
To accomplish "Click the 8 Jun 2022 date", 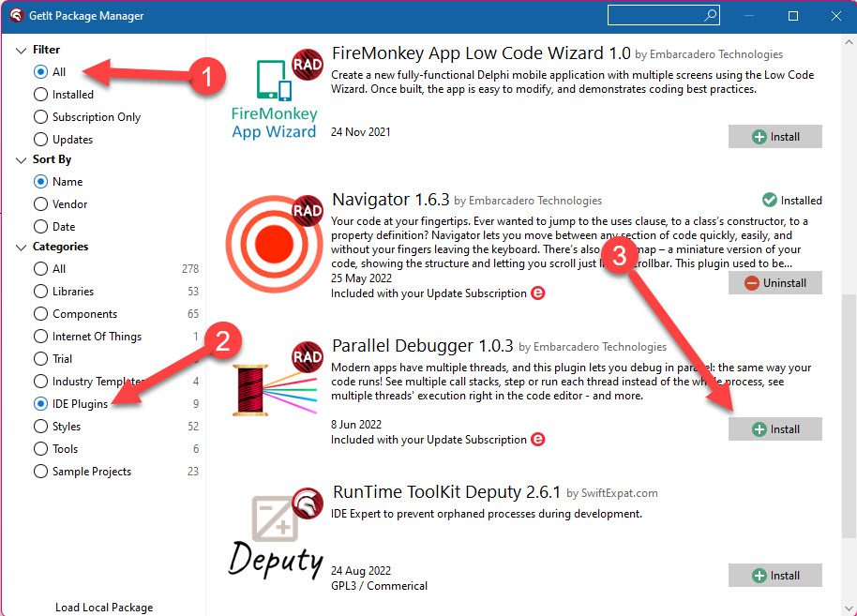I will point(356,424).
